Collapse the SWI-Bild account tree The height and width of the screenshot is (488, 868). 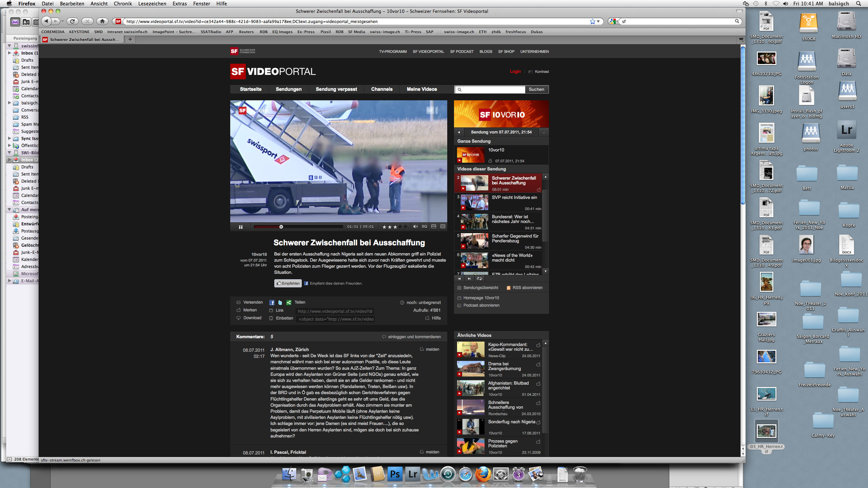[9, 152]
